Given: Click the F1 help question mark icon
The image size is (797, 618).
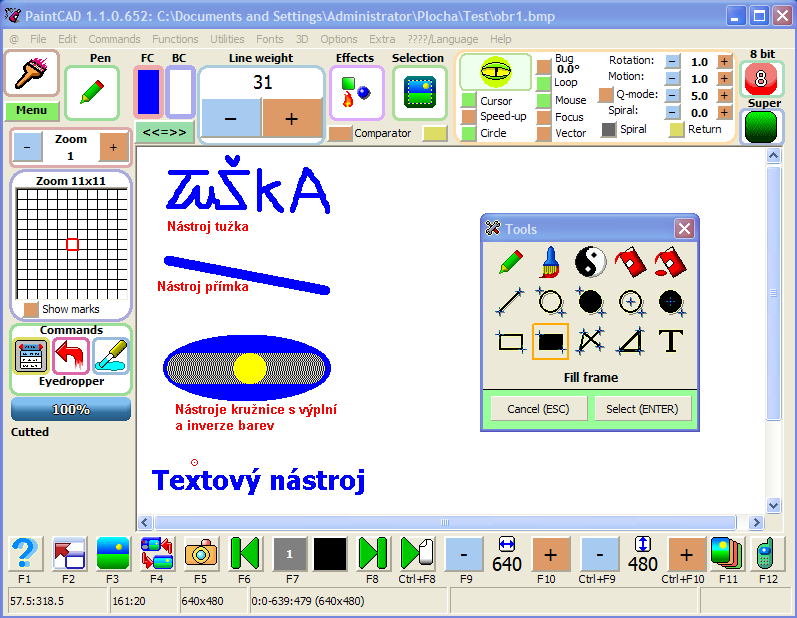Looking at the screenshot, I should [24, 553].
